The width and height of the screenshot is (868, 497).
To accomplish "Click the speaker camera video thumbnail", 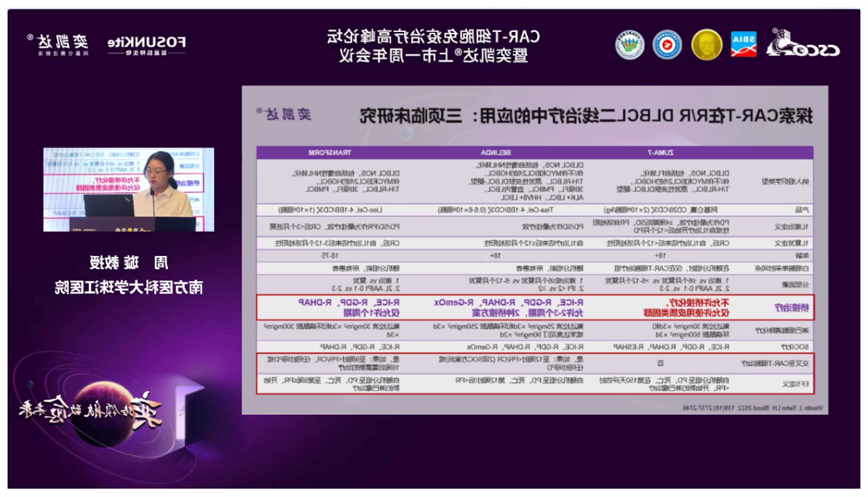I will 129,189.
